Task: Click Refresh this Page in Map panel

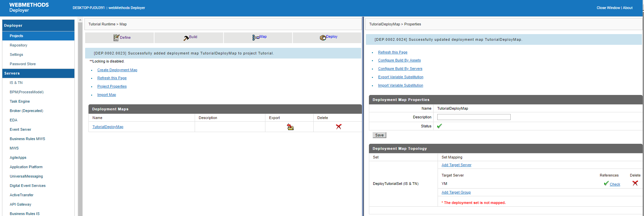Action: tap(112, 78)
